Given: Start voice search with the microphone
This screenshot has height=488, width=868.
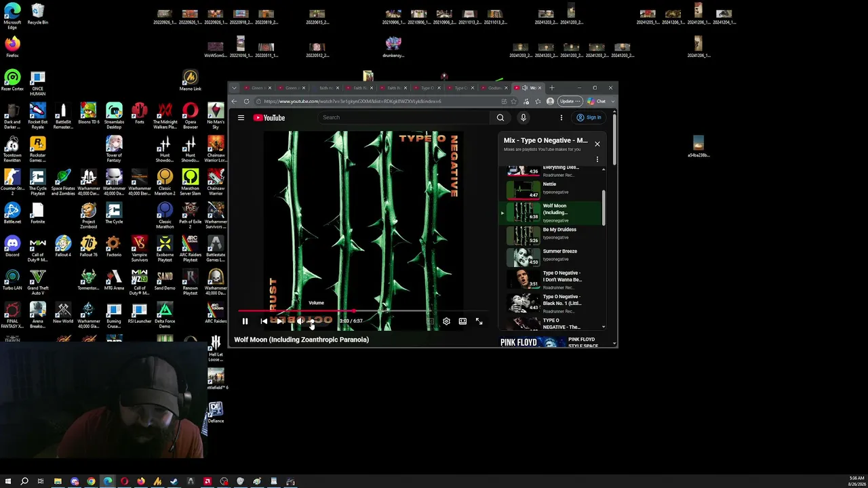Looking at the screenshot, I should click(x=523, y=117).
